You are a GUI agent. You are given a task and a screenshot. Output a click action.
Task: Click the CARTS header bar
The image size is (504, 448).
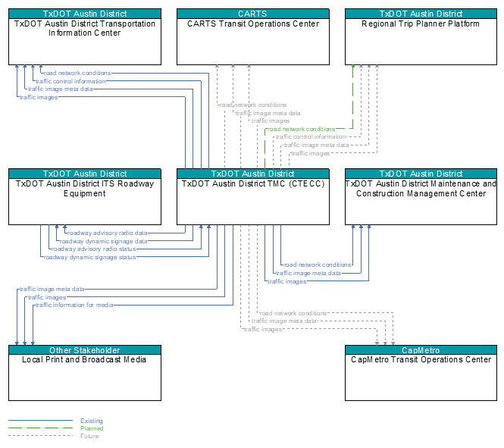tap(253, 14)
